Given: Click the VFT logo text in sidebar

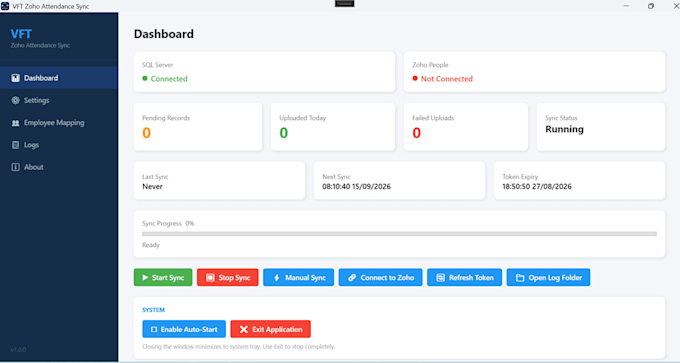Looking at the screenshot, I should pyautogui.click(x=21, y=34).
